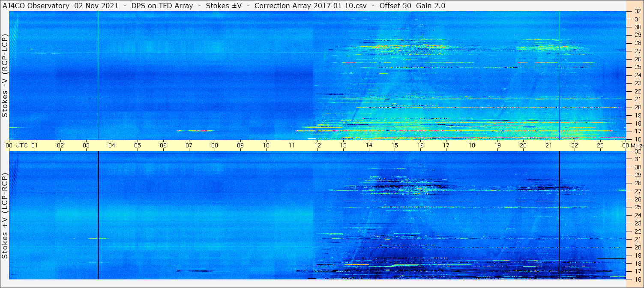The image size is (644, 288).
Task: Select the Gain 2.0 header value
Action: (x=431, y=6)
